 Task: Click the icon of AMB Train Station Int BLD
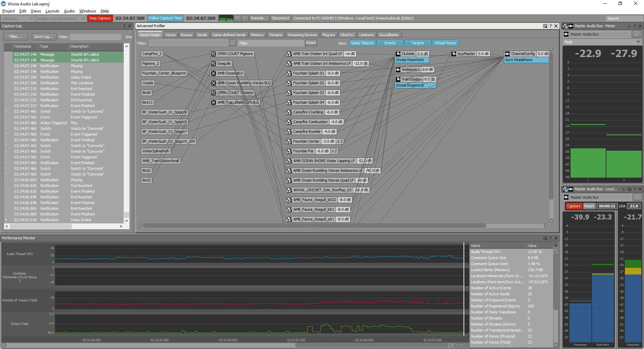[213, 102]
